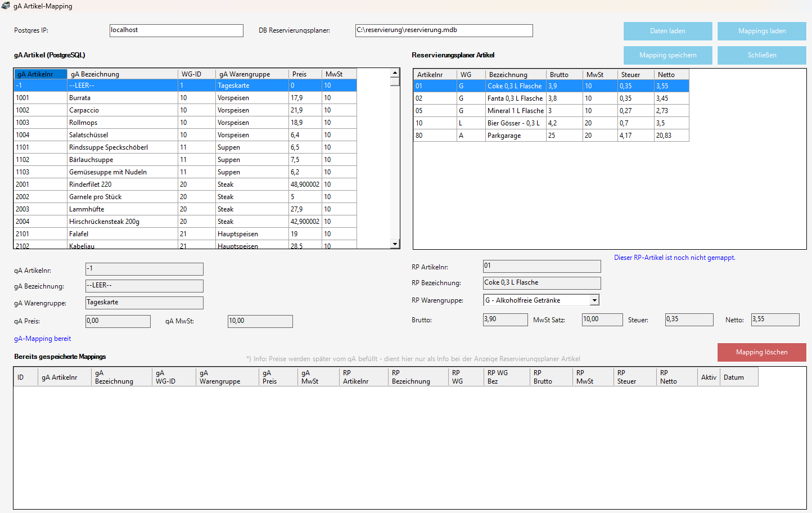812x513 pixels.
Task: Select the Bier Gösser - 0,3 L row
Action: 551,123
